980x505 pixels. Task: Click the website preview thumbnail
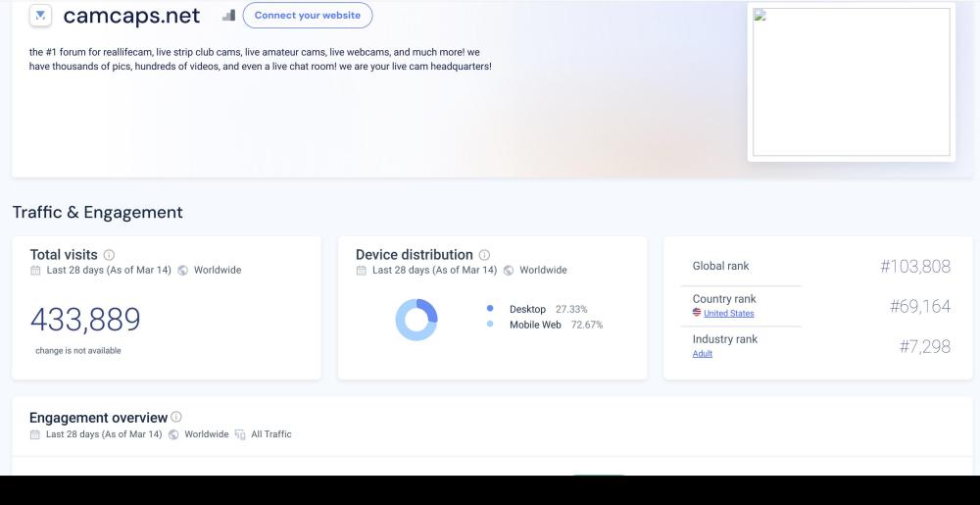click(x=851, y=82)
